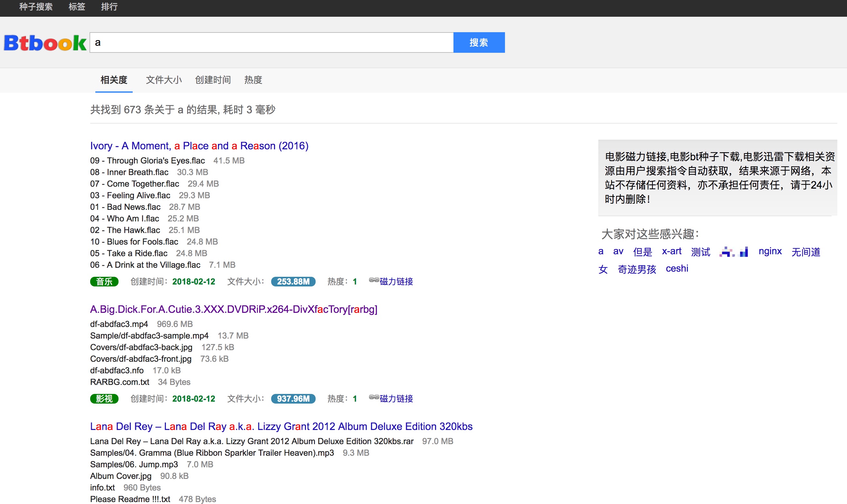Click chain icon beside 253.88M magnet link
847x504 pixels.
point(374,280)
